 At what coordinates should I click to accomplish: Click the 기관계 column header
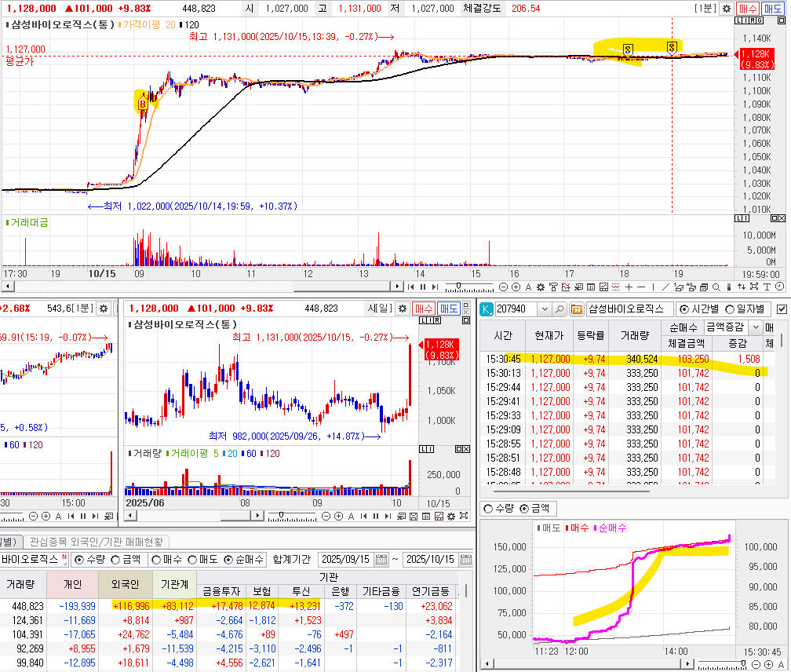click(x=174, y=584)
